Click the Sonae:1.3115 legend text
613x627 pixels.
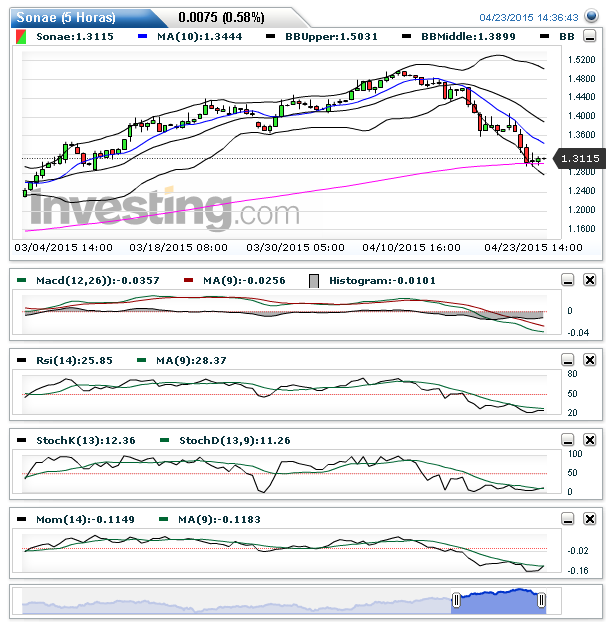point(75,37)
